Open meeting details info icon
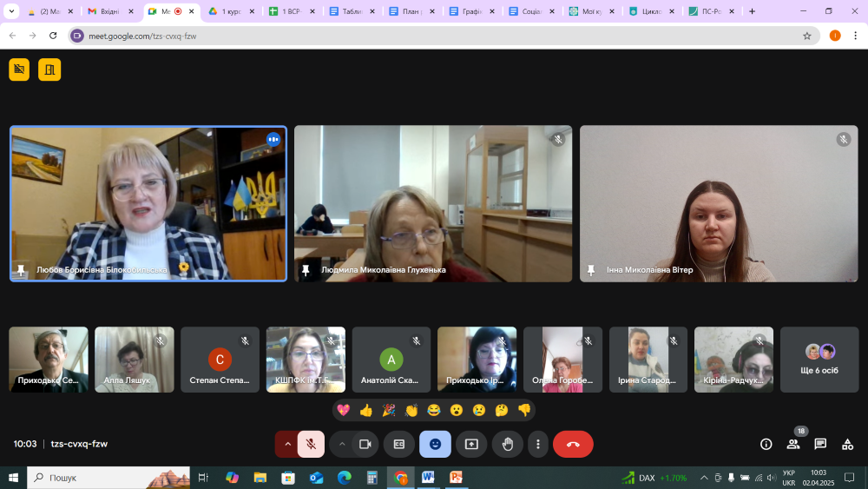 point(766,444)
